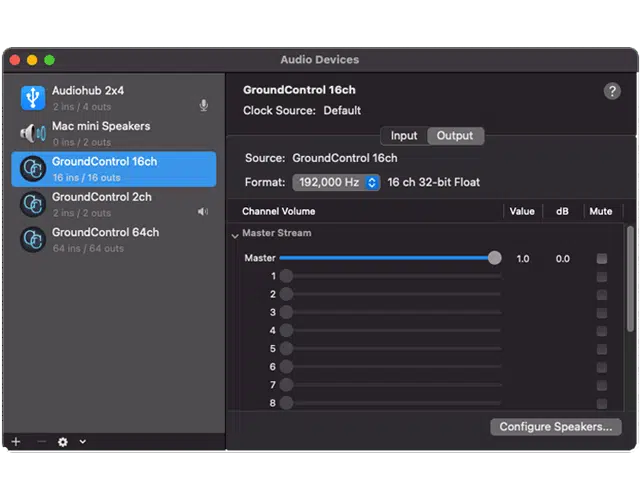Screen dimensions: 640x500
Task: Click the Mute column header
Action: 601,211
